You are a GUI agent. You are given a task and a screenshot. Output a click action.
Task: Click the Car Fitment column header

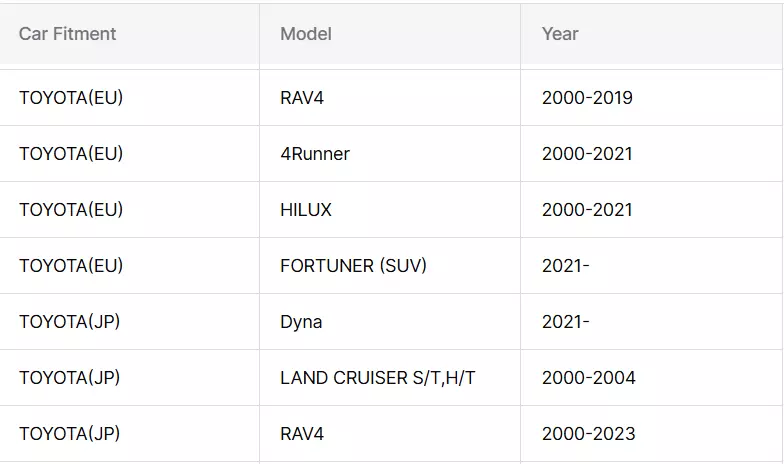(x=67, y=34)
